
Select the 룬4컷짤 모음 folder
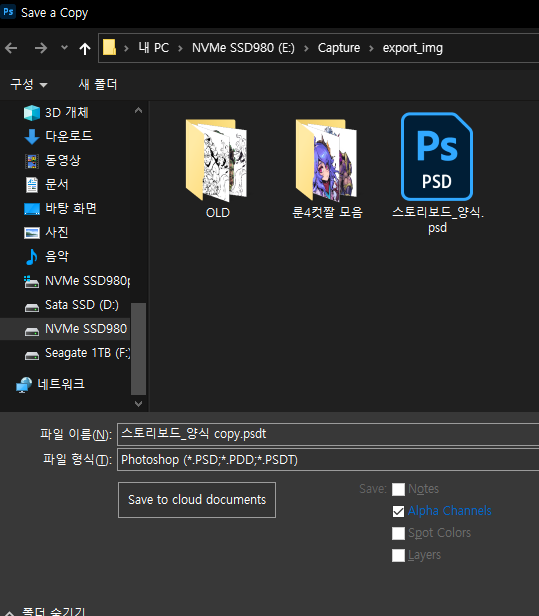(327, 169)
